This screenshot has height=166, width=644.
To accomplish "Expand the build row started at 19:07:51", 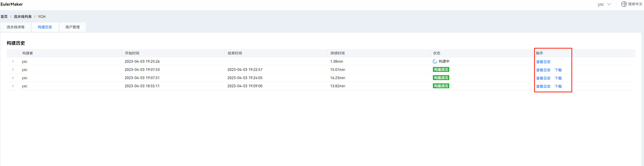I will tap(13, 78).
